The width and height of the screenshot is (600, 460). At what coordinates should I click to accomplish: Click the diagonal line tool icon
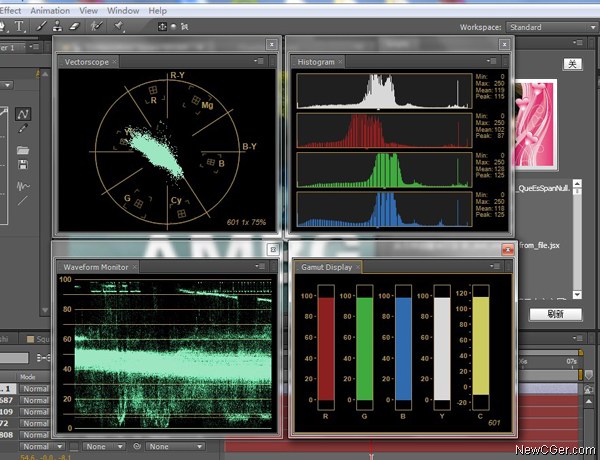click(x=23, y=200)
